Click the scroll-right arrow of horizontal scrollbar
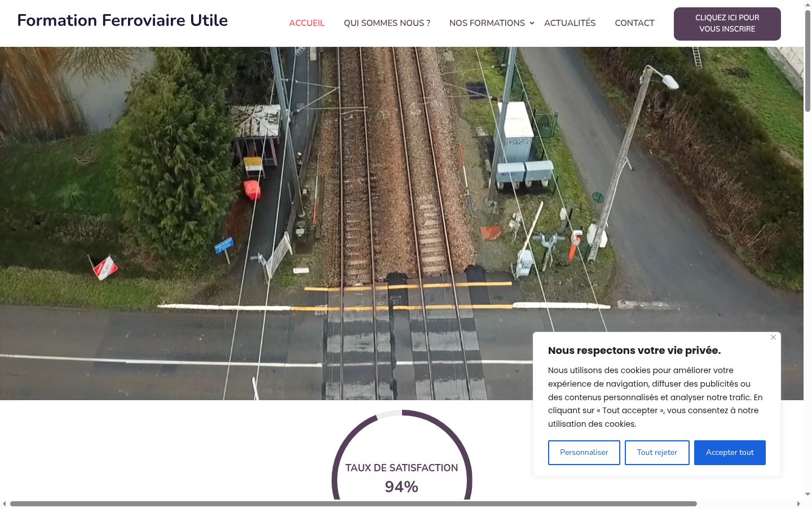The image size is (812, 508). click(x=798, y=503)
